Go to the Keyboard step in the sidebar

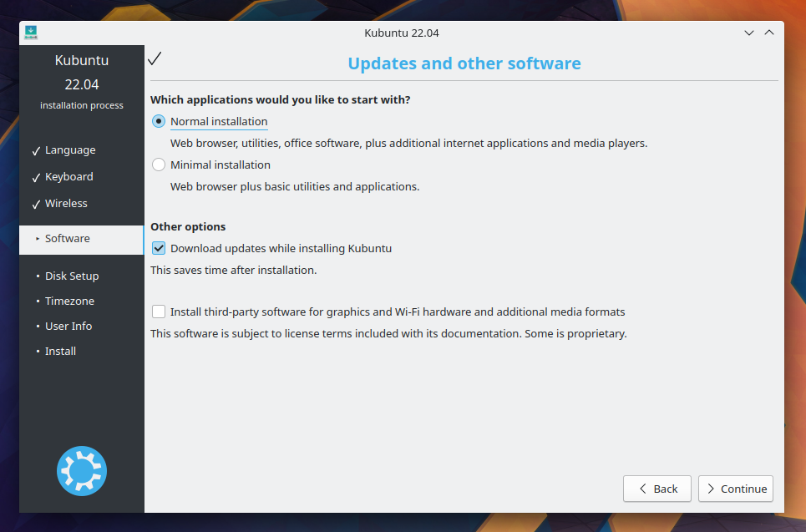point(68,177)
